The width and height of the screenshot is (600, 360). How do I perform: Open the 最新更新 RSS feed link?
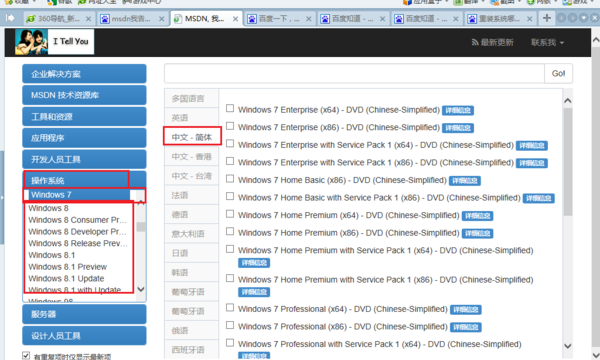pyautogui.click(x=493, y=42)
